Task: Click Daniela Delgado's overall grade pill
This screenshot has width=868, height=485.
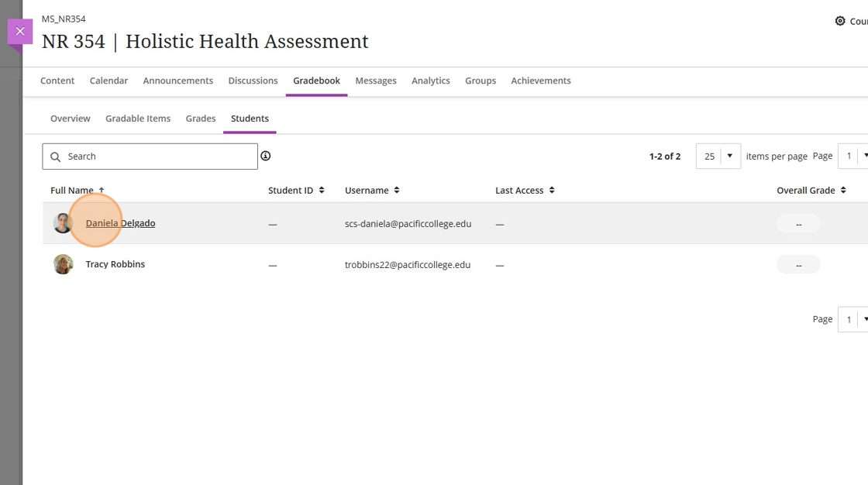Action: pos(798,224)
